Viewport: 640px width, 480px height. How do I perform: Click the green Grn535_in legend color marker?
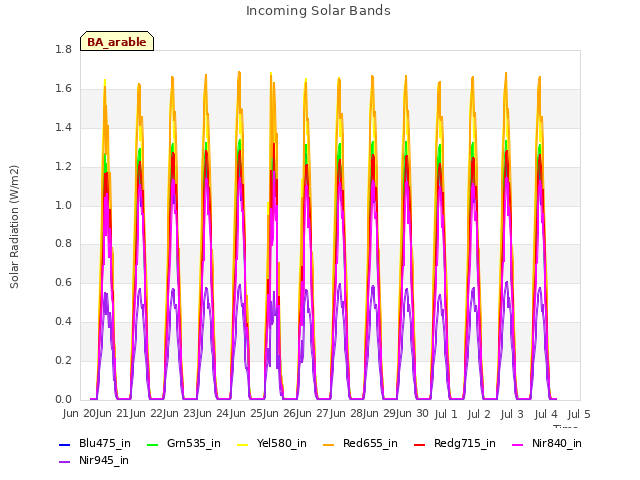coord(152,444)
